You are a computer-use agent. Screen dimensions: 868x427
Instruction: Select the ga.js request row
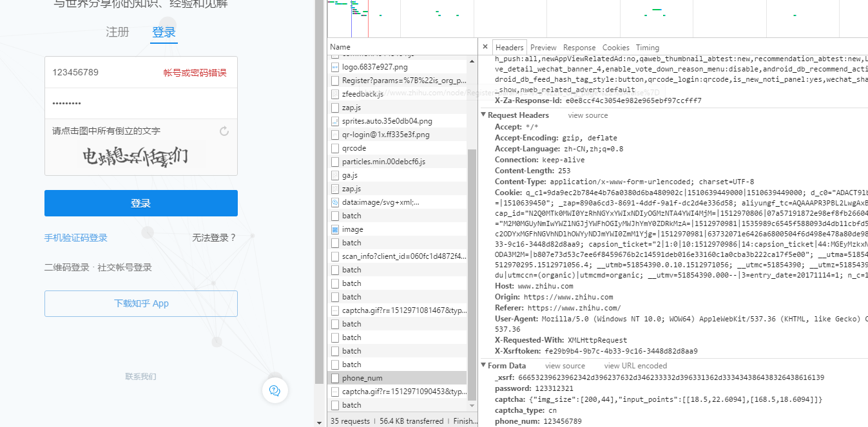click(398, 175)
